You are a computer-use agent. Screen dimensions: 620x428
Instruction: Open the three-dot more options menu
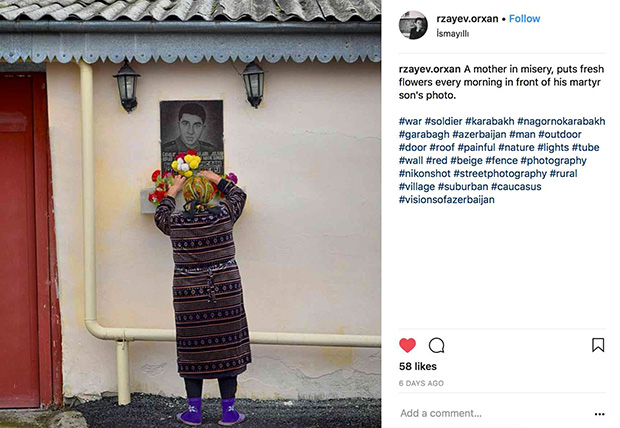click(599, 414)
